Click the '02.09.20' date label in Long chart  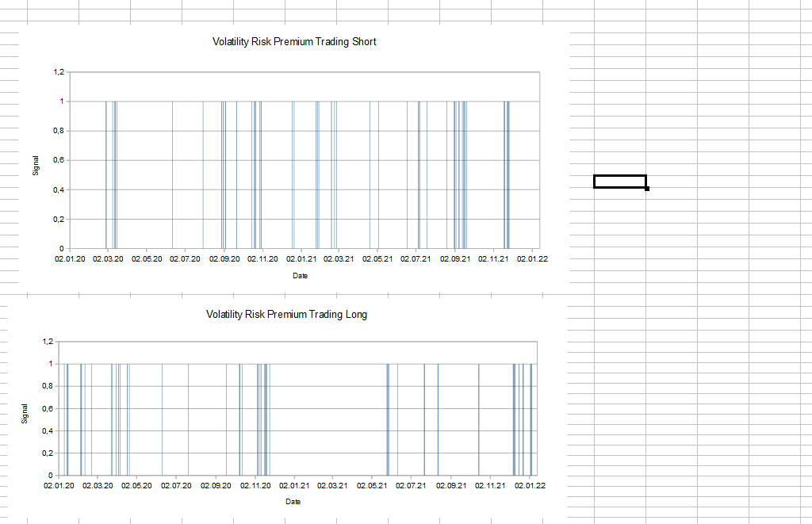pos(215,485)
